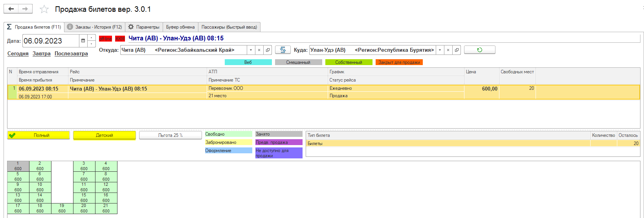This screenshot has width=644, height=218.
Task: Open the Куда selection form icon
Action: (x=457, y=50)
